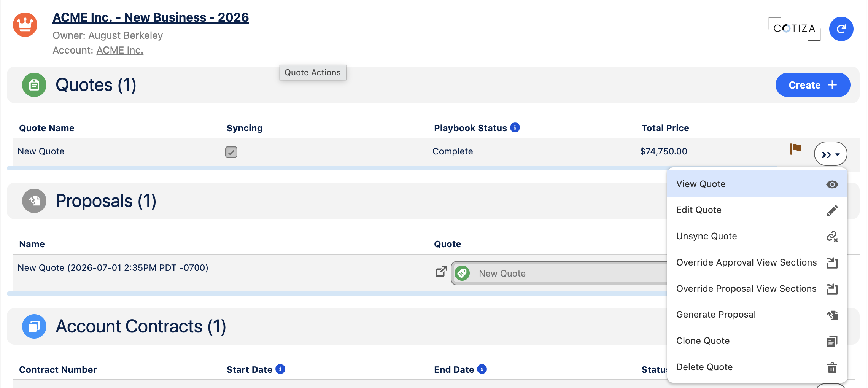This screenshot has width=868, height=388.
Task: Open proposal quote via external link icon
Action: tap(441, 271)
